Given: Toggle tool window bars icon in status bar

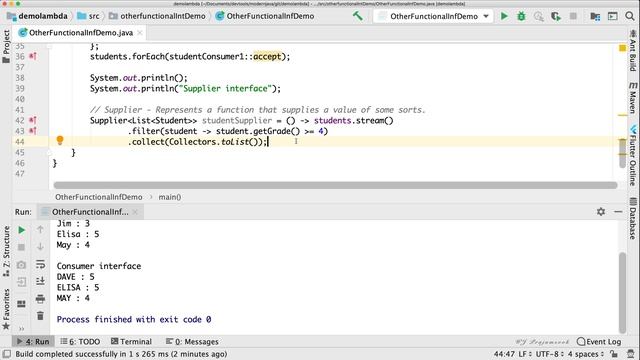Looking at the screenshot, I should point(7,354).
